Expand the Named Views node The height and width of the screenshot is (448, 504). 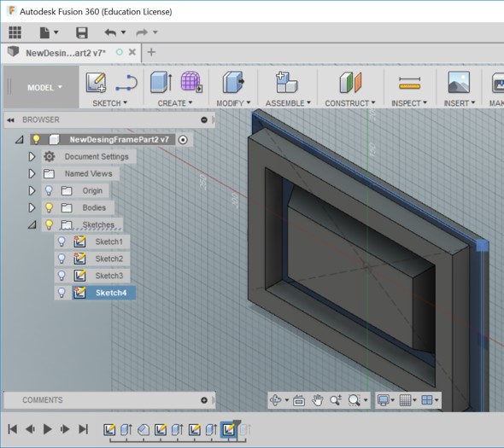[x=32, y=174]
